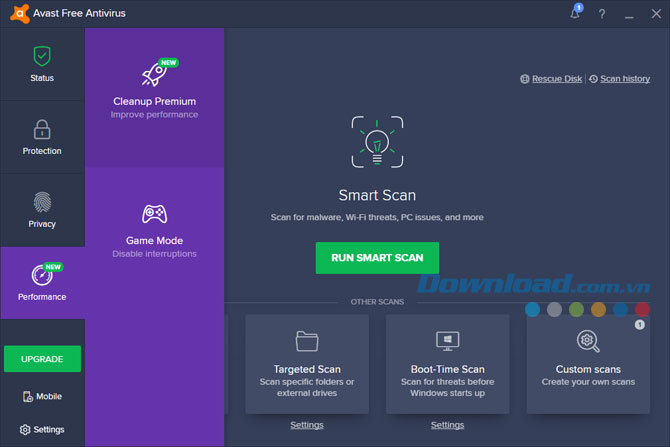Click the OTHER SCANS label
The width and height of the screenshot is (670, 447).
(x=377, y=302)
